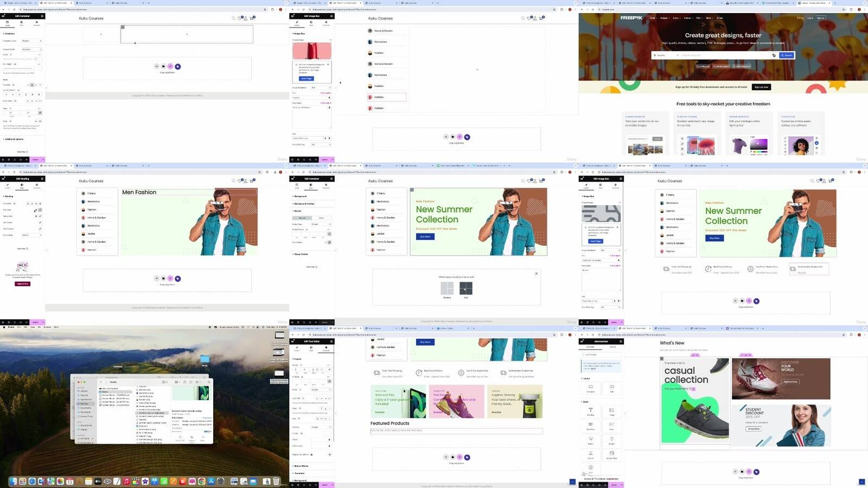The height and width of the screenshot is (488, 868).
Task: Click the dark blue circular icon in the Edit Container canvas
Action: 178,66
